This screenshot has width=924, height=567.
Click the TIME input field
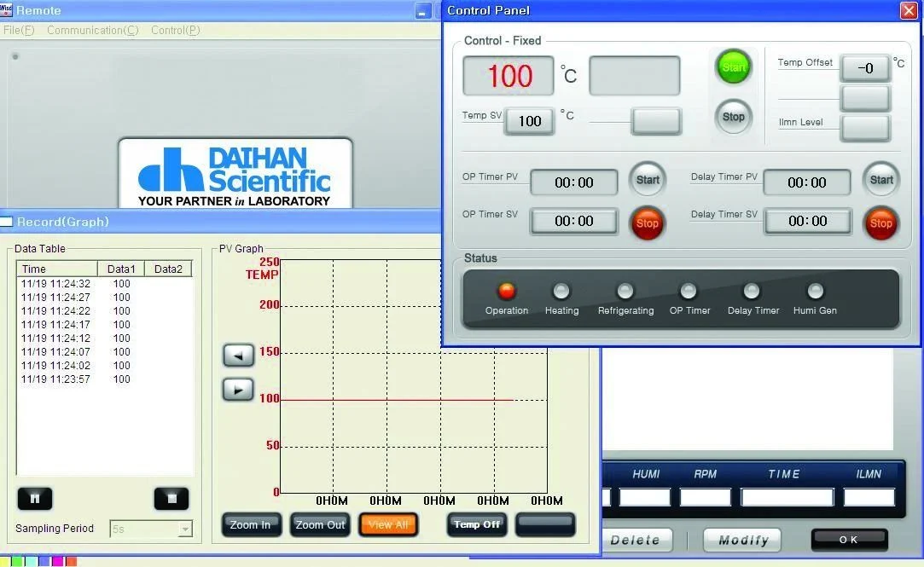(787, 498)
